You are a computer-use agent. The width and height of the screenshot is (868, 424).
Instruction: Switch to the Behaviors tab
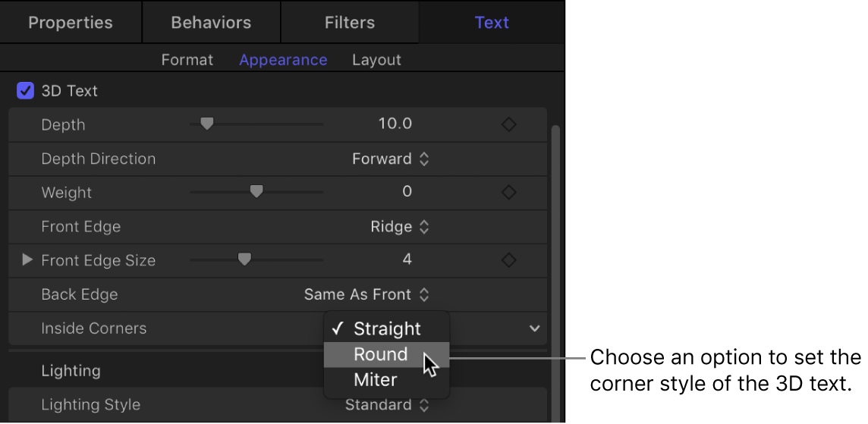pos(212,22)
